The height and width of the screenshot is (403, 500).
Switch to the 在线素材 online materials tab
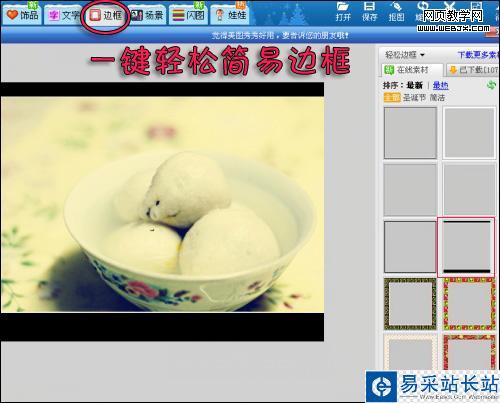pyautogui.click(x=413, y=70)
